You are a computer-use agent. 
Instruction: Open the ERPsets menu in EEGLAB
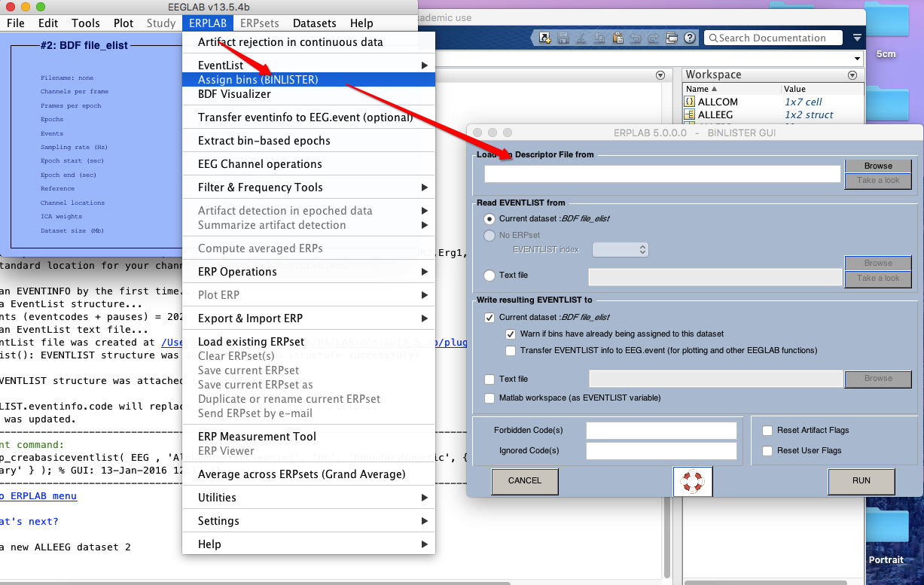(x=260, y=23)
